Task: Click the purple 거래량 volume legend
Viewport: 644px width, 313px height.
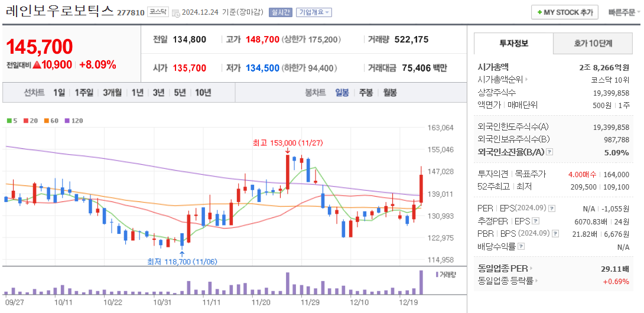Action: [x=447, y=275]
